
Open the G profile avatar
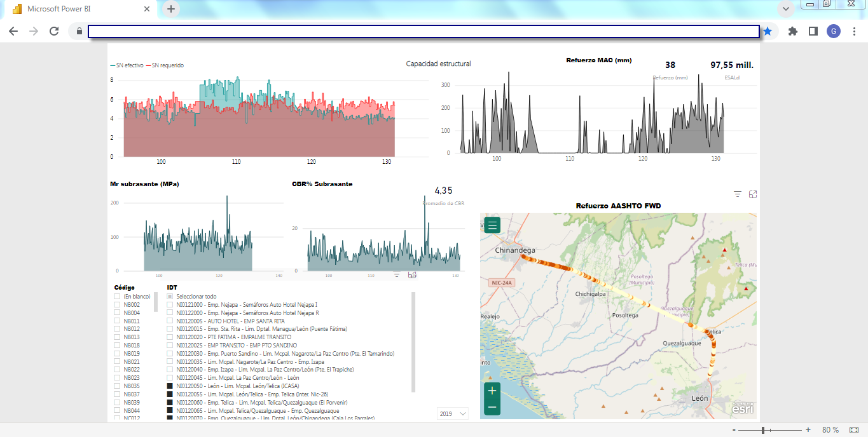[x=834, y=31]
